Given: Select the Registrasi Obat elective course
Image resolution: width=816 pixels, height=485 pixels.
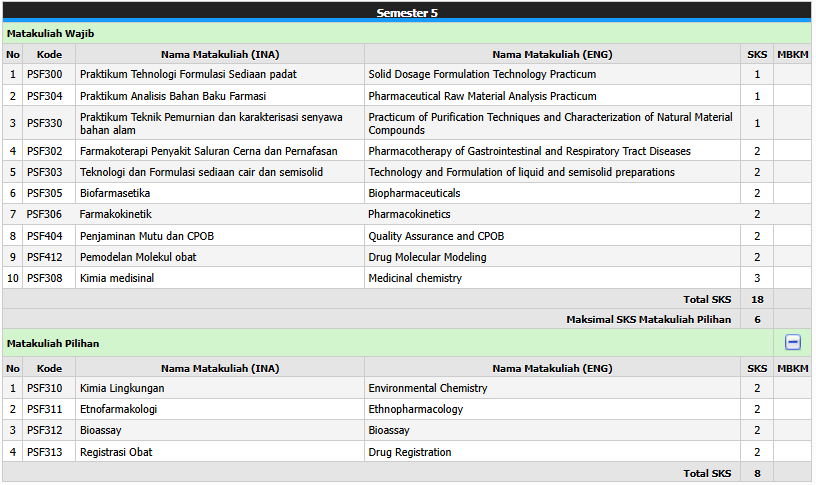Looking at the screenshot, I should pyautogui.click(x=116, y=452).
